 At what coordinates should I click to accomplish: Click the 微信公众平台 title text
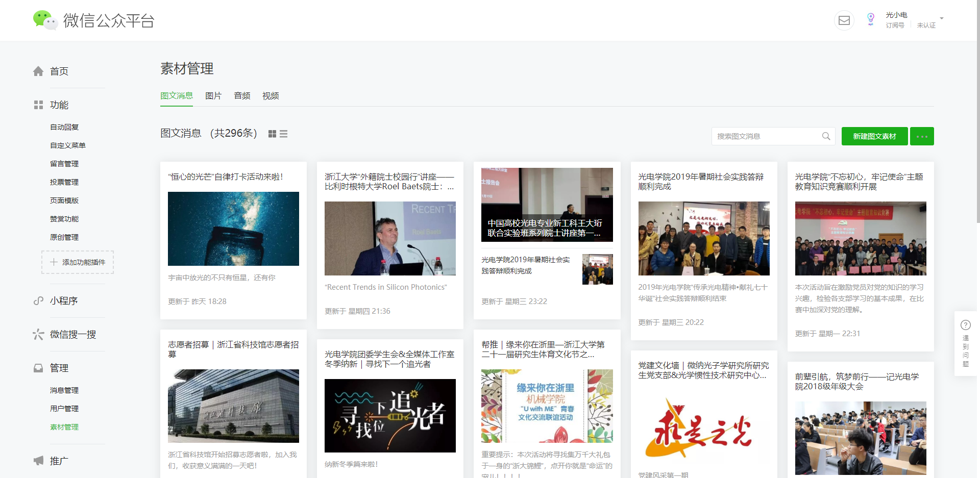[x=109, y=20]
